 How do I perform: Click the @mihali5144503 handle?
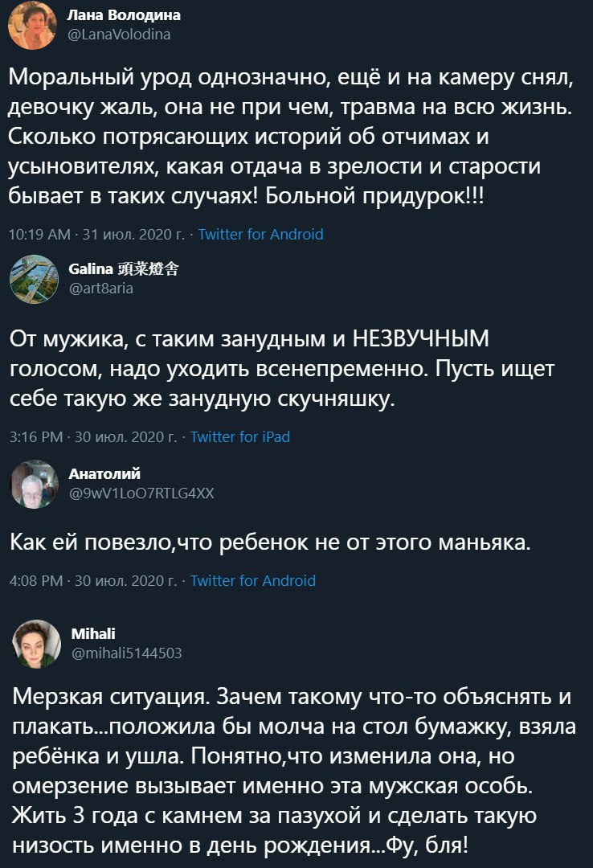pos(126,653)
